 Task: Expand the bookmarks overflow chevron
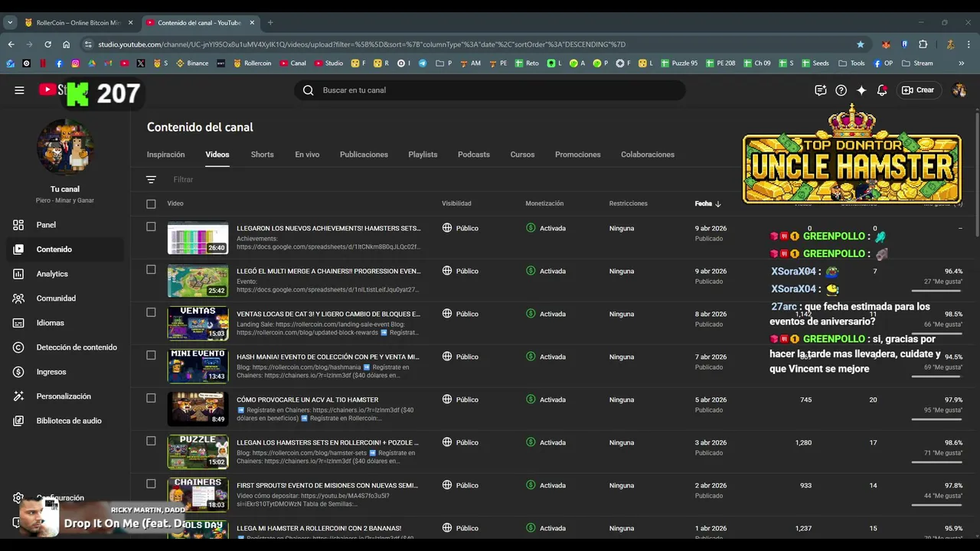pos(962,64)
